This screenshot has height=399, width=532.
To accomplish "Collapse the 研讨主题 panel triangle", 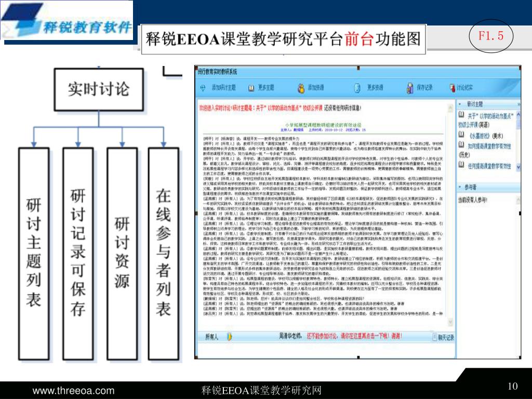I will 460,104.
